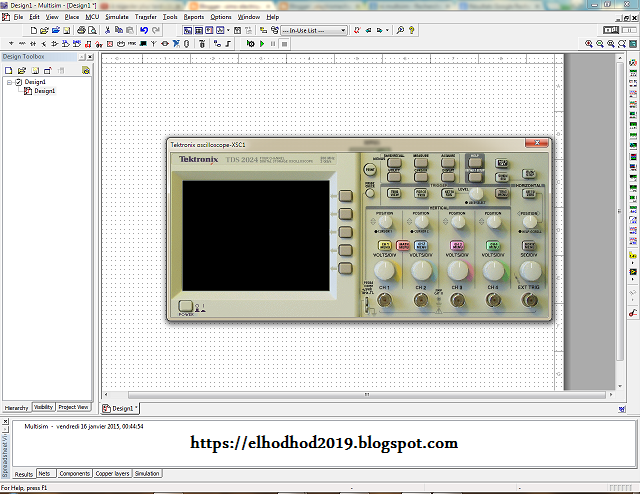642x494 pixels.
Task: Switch to the Project View tab
Action: click(73, 407)
